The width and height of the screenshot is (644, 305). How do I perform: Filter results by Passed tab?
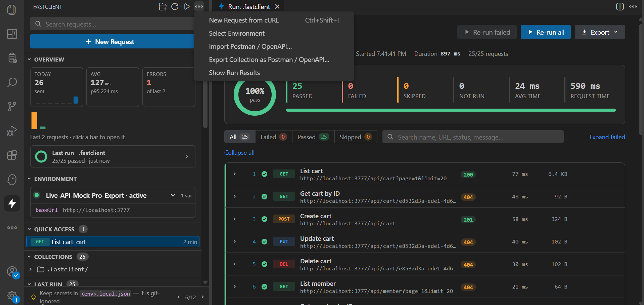313,137
